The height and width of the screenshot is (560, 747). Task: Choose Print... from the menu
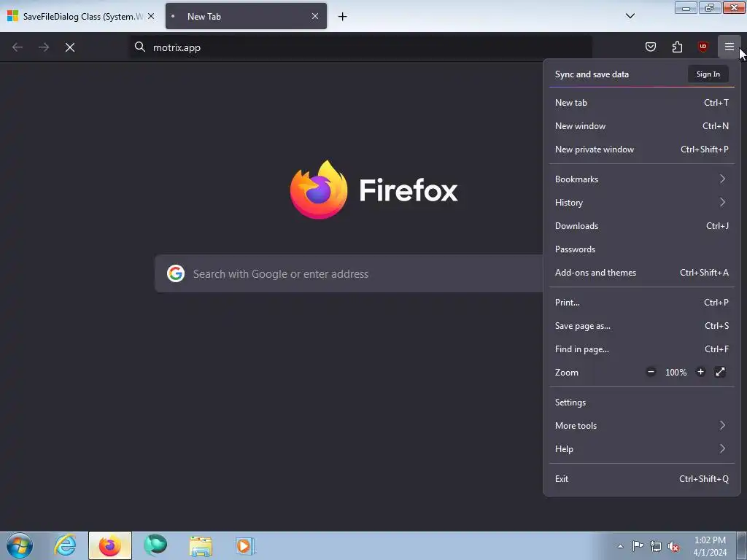coord(642,303)
